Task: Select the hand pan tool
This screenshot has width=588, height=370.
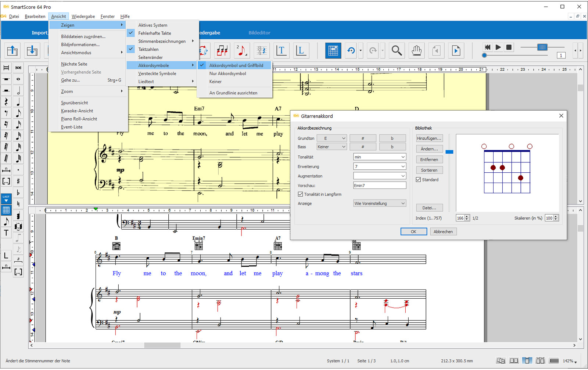Action: click(416, 50)
